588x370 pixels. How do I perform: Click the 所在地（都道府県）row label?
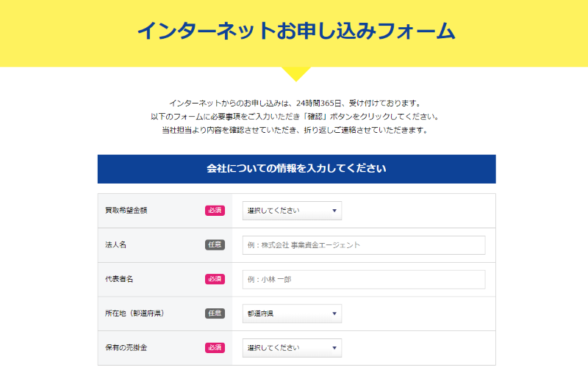[135, 313]
